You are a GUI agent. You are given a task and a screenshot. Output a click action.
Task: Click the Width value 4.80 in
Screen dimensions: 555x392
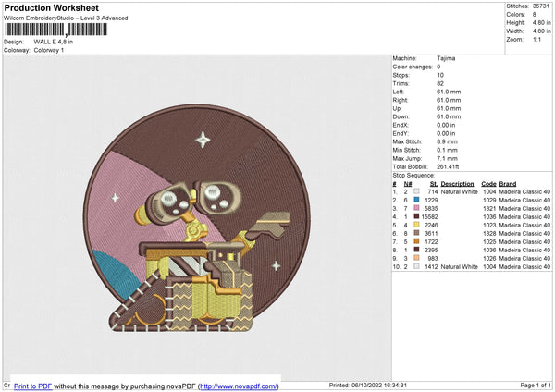[x=541, y=31]
